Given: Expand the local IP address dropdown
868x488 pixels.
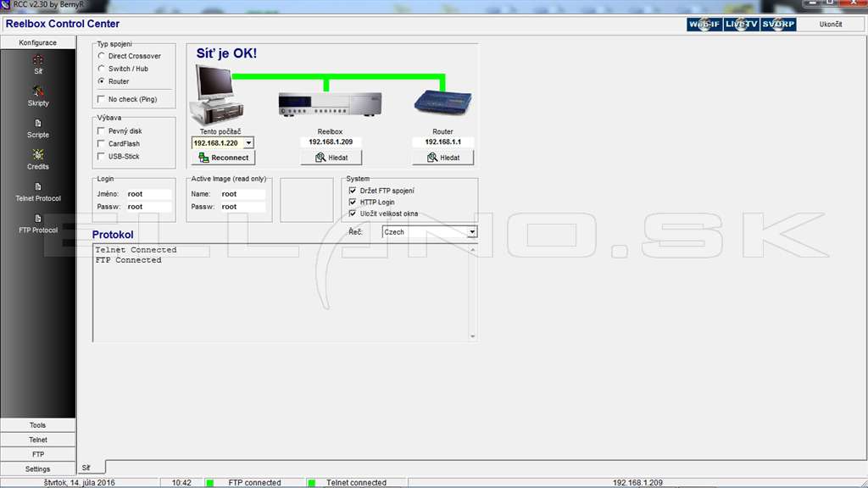Looking at the screenshot, I should [248, 142].
